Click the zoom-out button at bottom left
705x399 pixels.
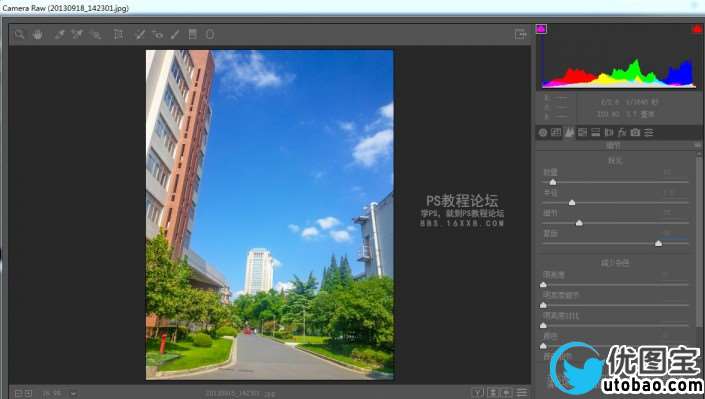[18, 393]
